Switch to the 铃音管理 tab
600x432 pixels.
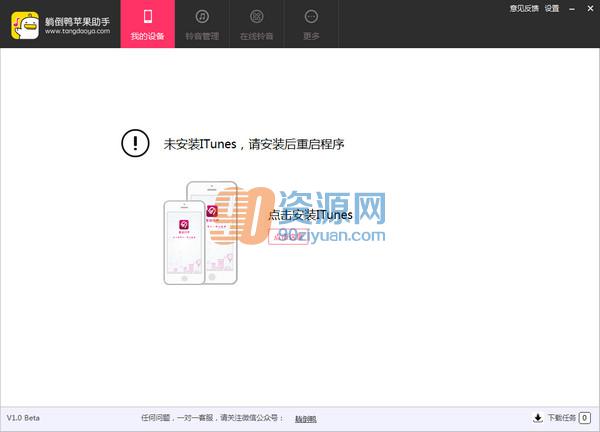tap(202, 24)
